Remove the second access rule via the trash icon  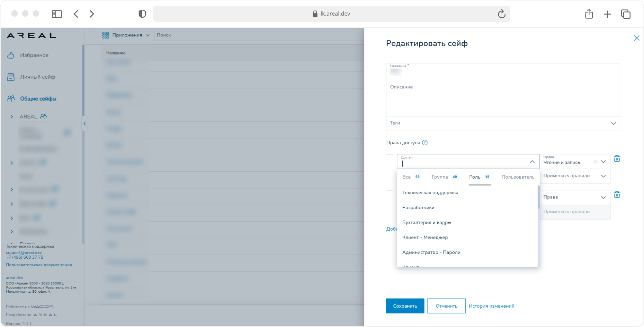(x=617, y=195)
